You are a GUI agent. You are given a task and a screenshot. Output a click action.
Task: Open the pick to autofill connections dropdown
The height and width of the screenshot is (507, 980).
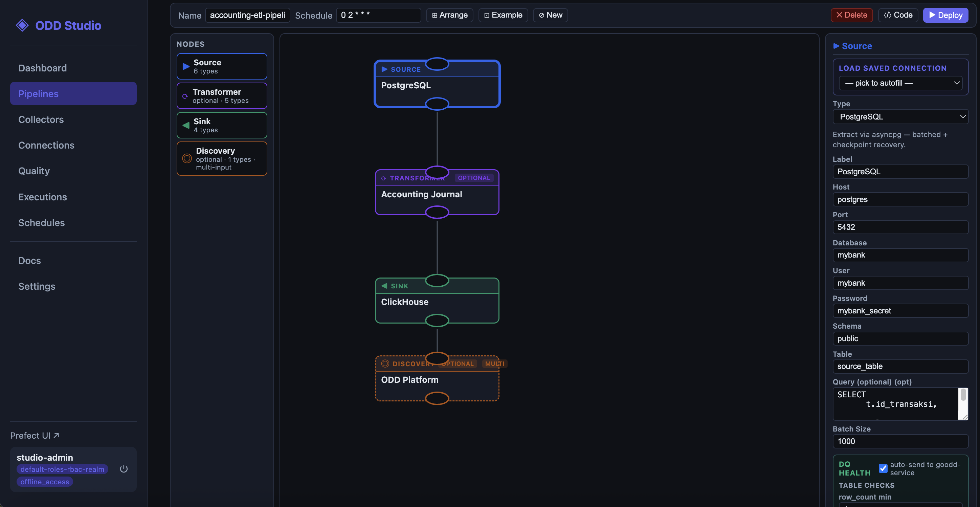(x=900, y=83)
